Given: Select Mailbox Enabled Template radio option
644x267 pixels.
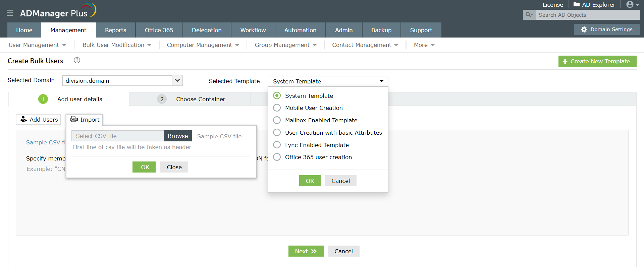Looking at the screenshot, I should [x=277, y=120].
